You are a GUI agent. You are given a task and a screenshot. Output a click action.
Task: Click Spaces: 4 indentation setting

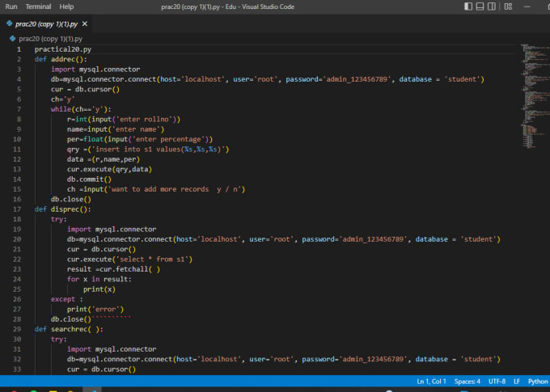tap(467, 381)
